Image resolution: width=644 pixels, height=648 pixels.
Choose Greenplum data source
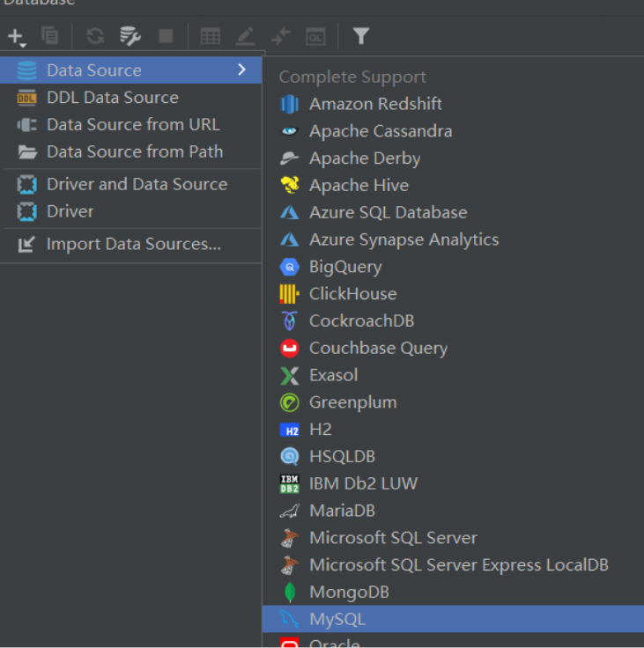tap(453, 402)
